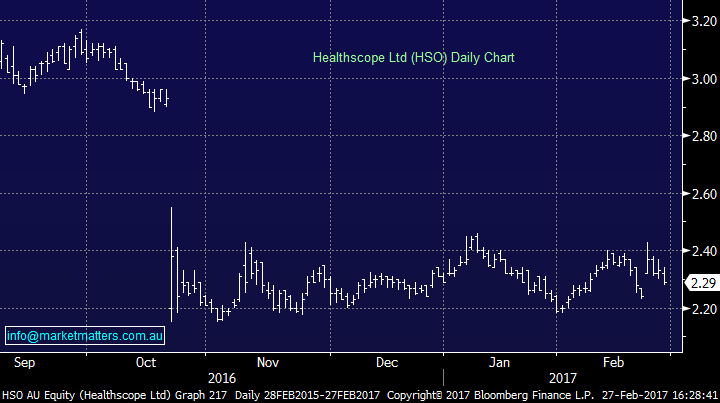Viewport: 720px width, 403px height.
Task: Select the 3.20 price axis label
Action: (x=704, y=21)
